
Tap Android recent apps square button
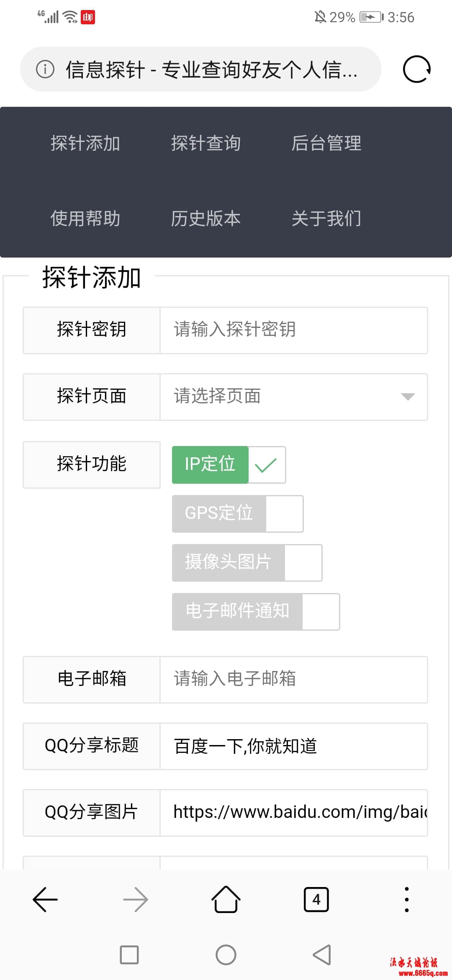pyautogui.click(x=129, y=955)
